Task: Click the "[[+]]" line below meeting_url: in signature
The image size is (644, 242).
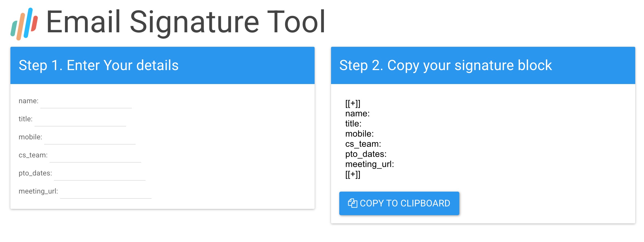Action: [x=353, y=174]
